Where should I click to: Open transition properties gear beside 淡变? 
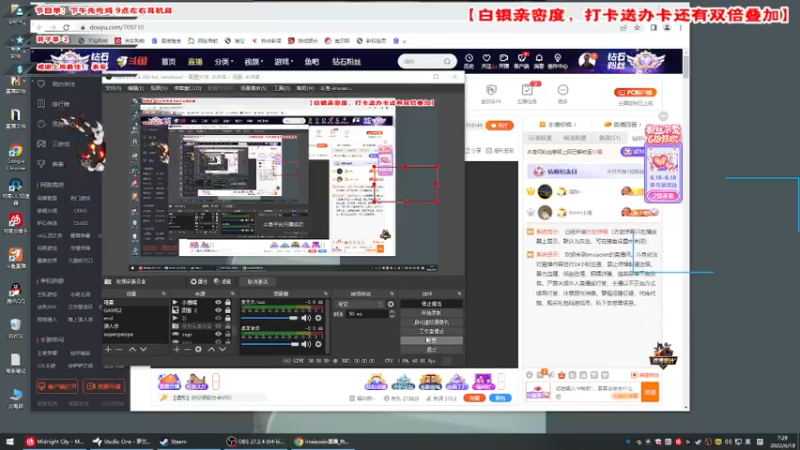pos(391,304)
